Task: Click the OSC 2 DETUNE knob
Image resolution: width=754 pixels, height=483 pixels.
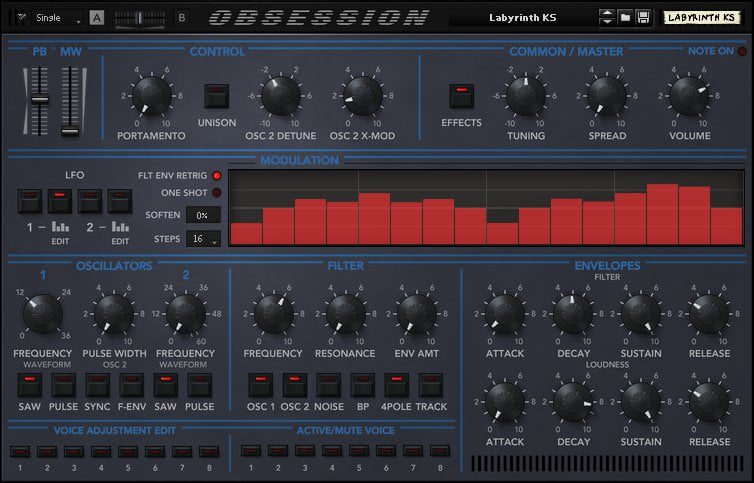Action: [x=281, y=96]
